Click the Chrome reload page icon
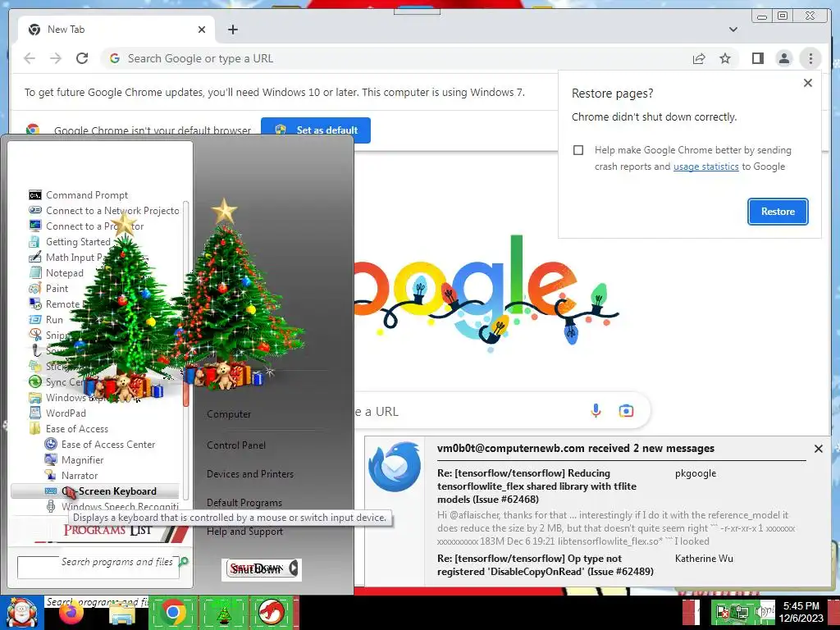This screenshot has height=630, width=840. [x=82, y=58]
